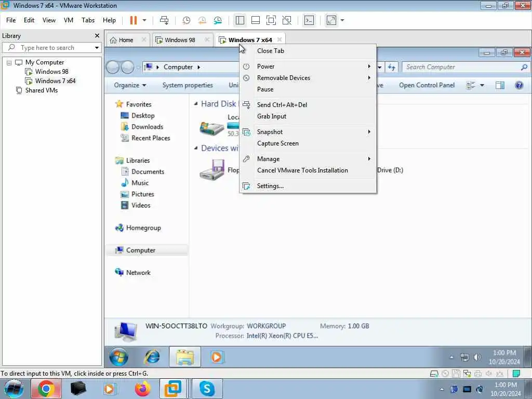The height and width of the screenshot is (399, 532).
Task: Click Organize dropdown in guest Explorer
Action: [130, 85]
